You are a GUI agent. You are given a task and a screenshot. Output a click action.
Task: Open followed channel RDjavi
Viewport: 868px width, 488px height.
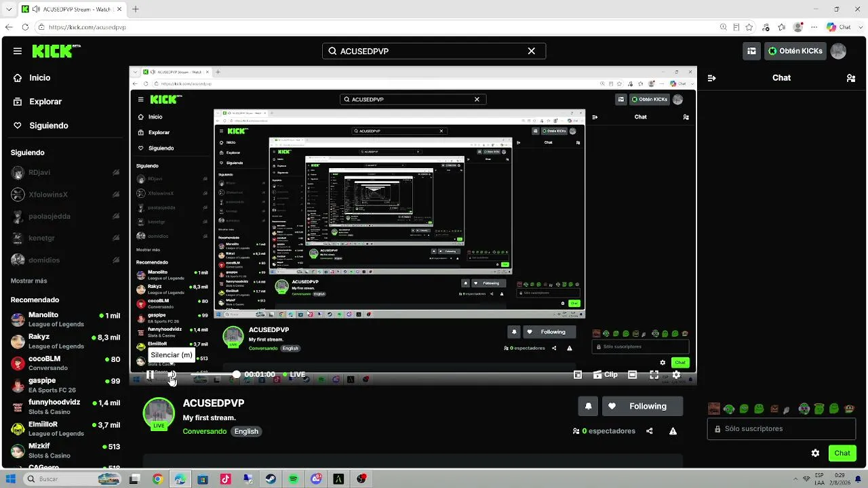(65, 173)
